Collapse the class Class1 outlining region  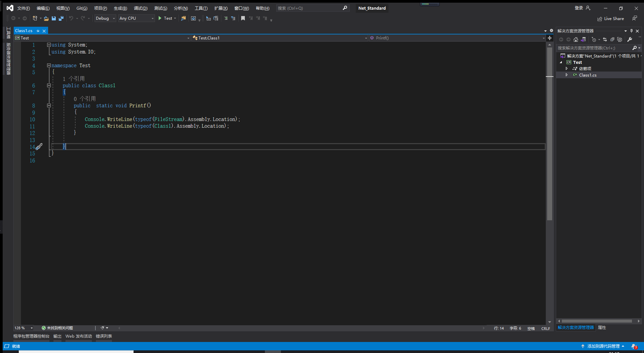coord(49,86)
